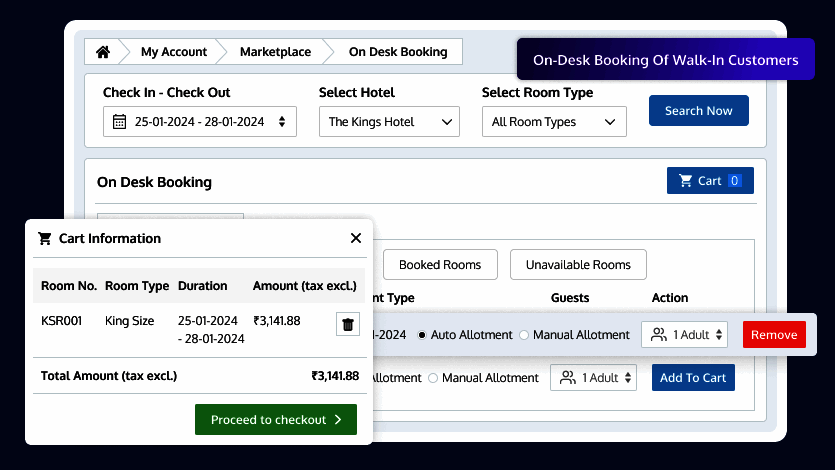Choose Manual Allotment in the lower row
835x470 pixels.
[433, 378]
